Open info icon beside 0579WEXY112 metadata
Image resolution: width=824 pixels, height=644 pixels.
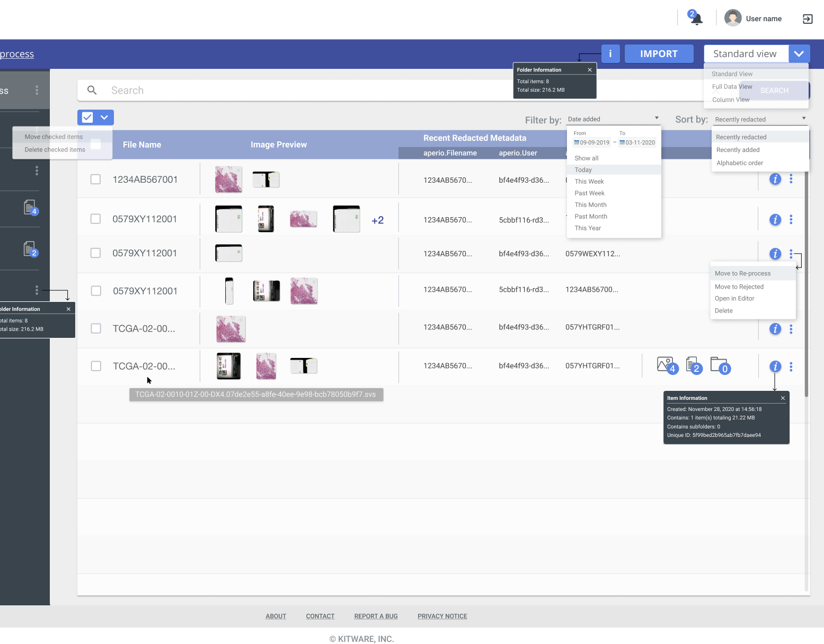pos(775,254)
